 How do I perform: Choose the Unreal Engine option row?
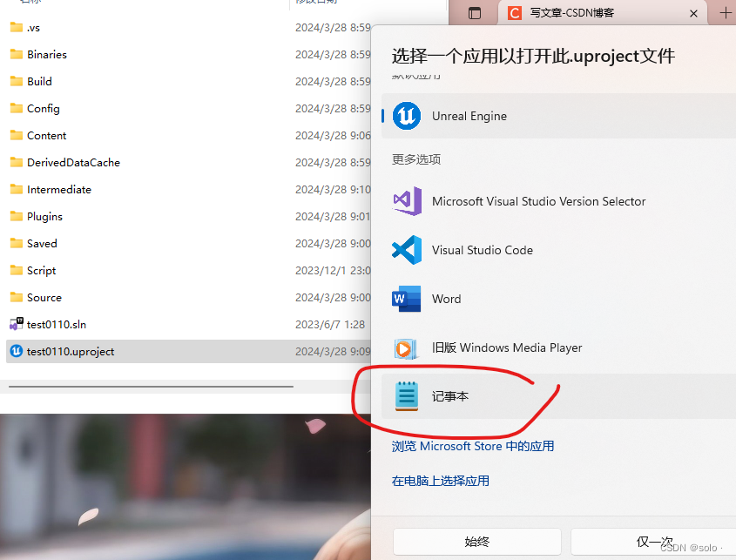tap(558, 116)
